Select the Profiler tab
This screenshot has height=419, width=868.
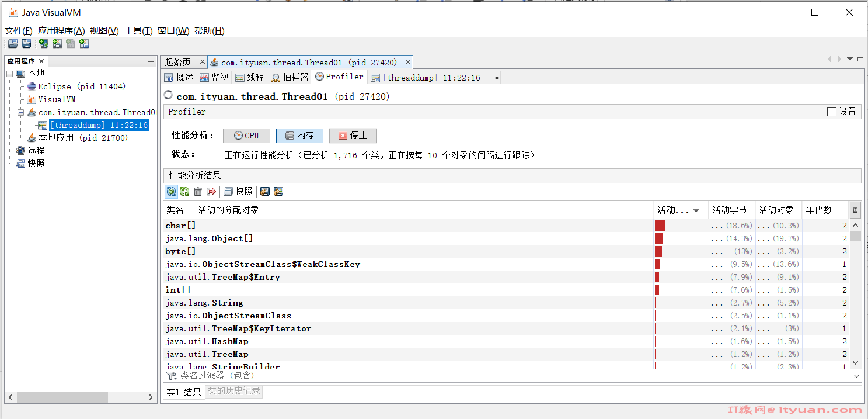pos(339,77)
